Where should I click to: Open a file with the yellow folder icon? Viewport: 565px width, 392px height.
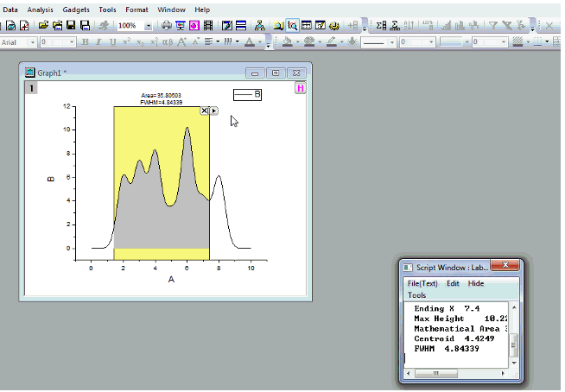(x=43, y=26)
